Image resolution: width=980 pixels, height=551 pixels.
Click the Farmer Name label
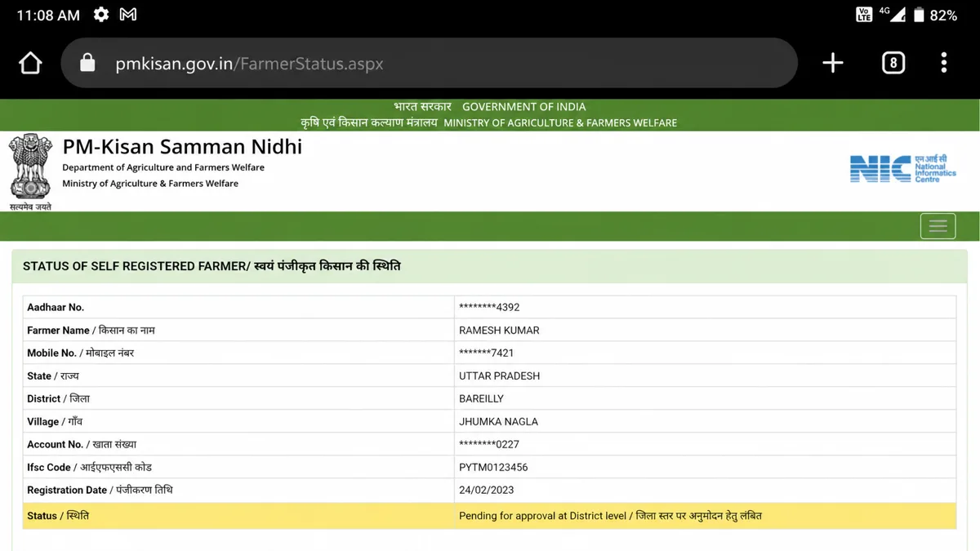point(91,331)
